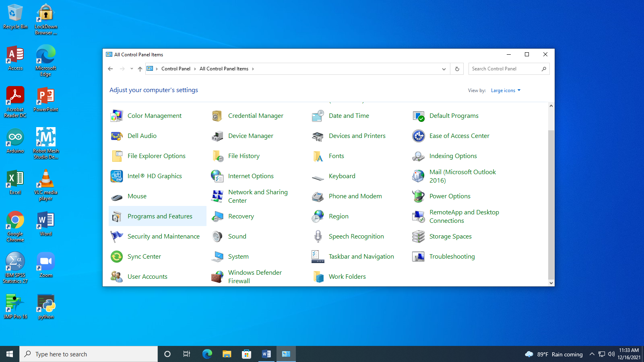Screen dimensions: 644x362
Task: Click the vertical scrollbar down arrow
Action: (x=551, y=283)
